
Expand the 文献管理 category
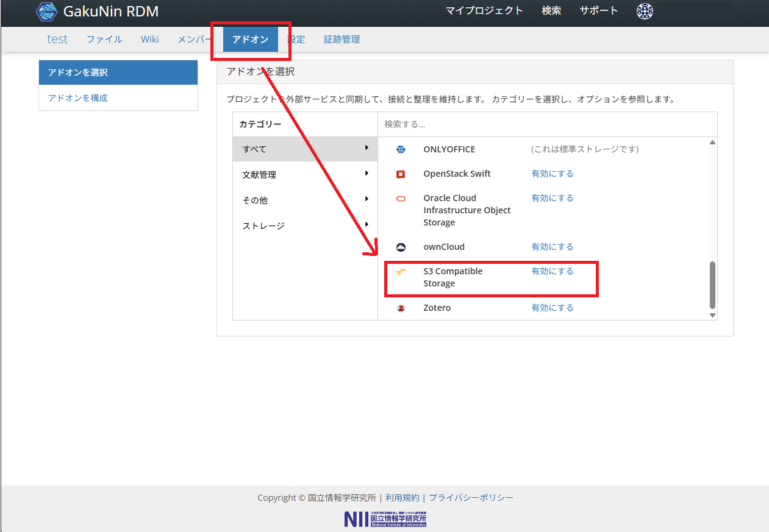click(x=367, y=174)
